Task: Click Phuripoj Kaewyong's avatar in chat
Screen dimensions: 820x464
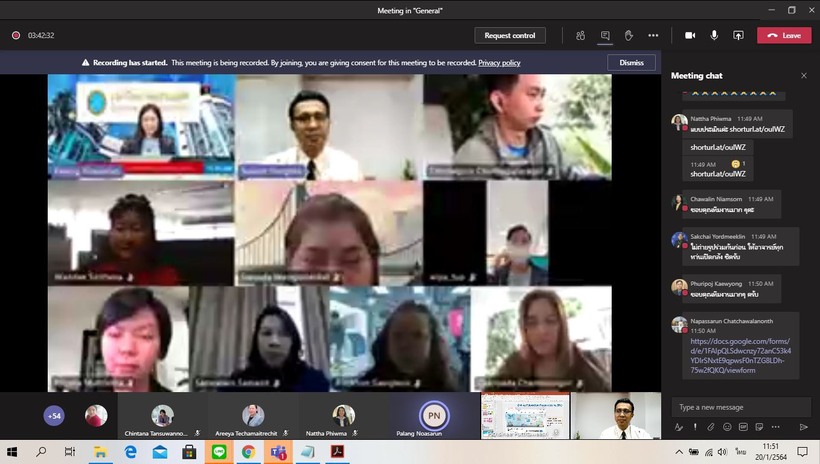Action: (679, 287)
